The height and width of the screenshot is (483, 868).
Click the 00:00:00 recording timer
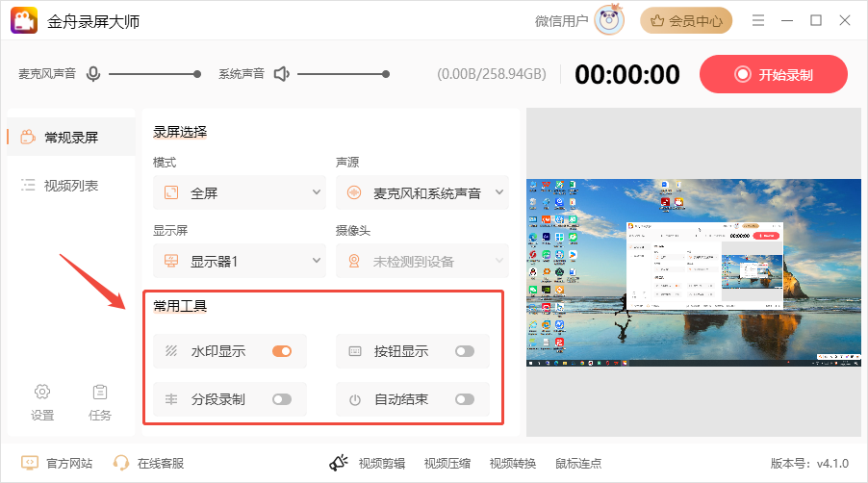click(x=627, y=74)
